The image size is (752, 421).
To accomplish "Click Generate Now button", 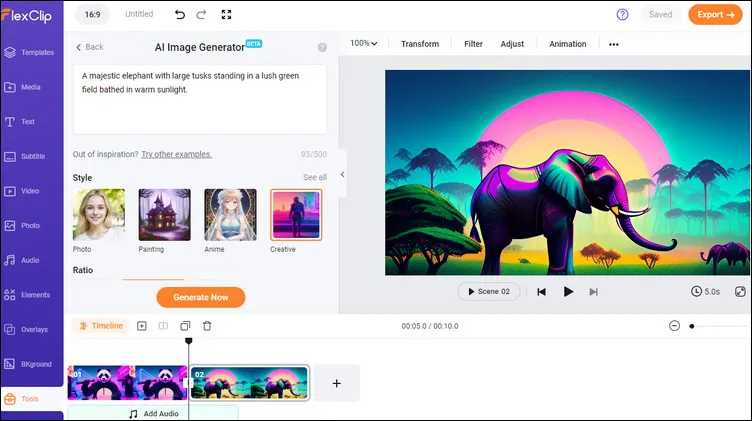I will coord(200,297).
